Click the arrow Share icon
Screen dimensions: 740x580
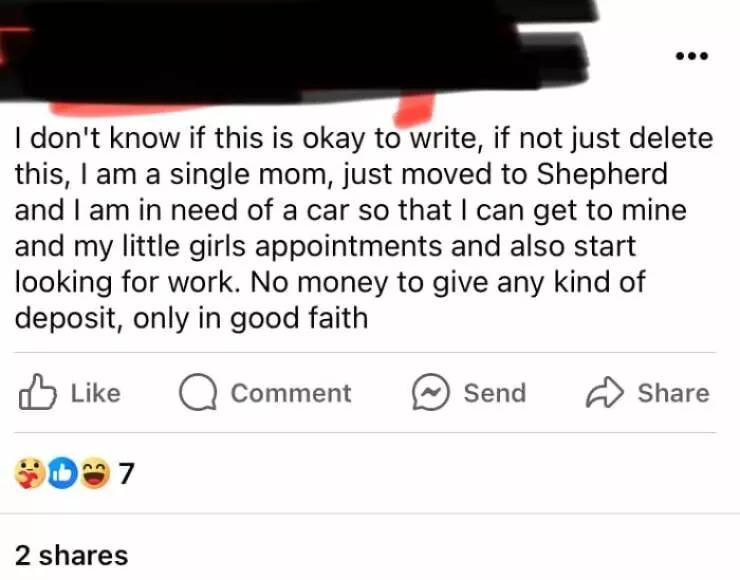(605, 392)
